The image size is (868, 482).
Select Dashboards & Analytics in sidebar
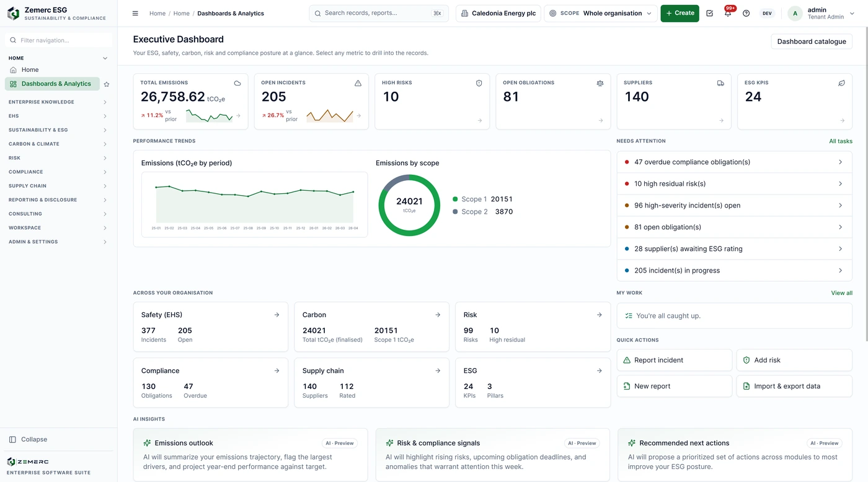point(52,84)
